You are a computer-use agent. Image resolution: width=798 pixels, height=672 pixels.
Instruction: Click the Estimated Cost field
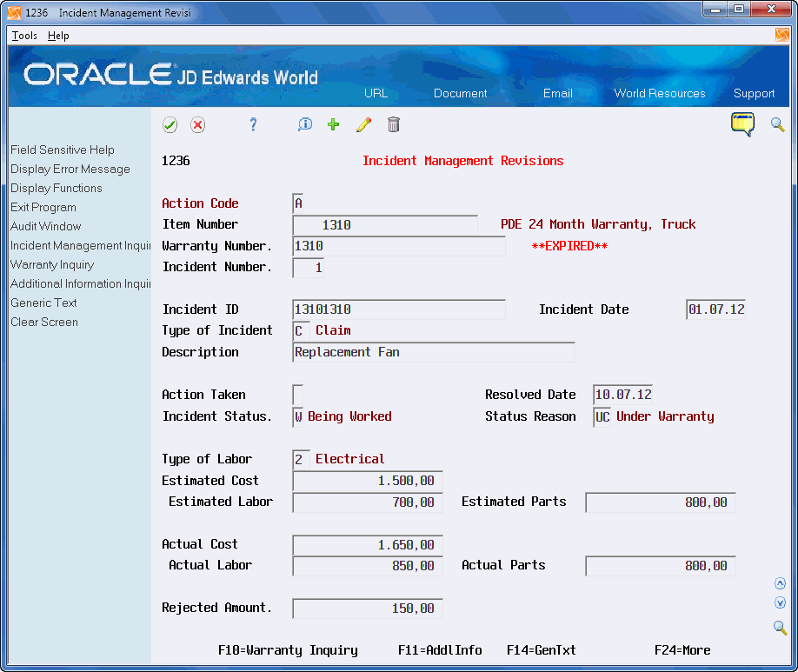pos(368,481)
